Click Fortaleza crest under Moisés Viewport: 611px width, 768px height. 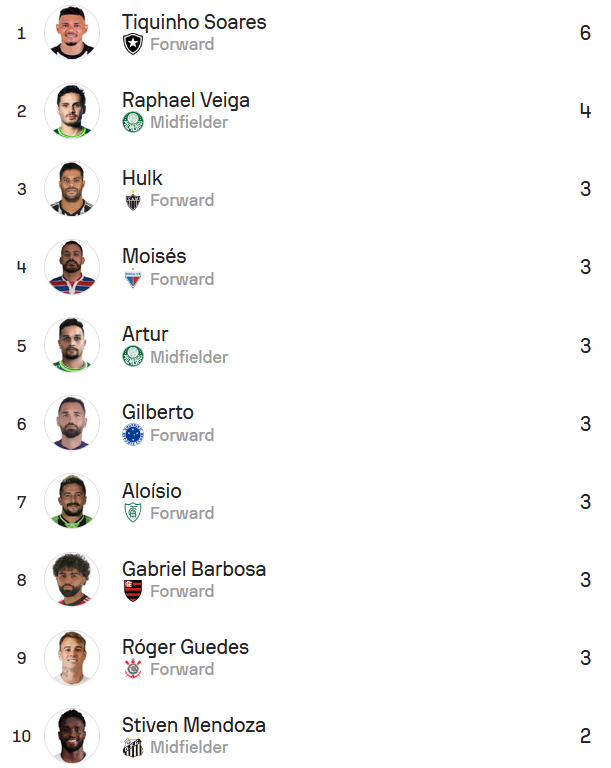(133, 279)
